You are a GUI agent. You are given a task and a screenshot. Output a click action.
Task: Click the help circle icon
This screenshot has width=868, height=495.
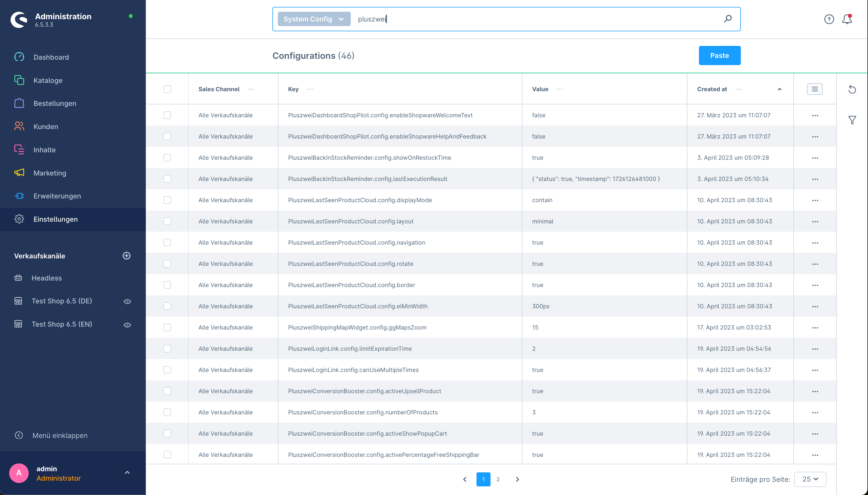pyautogui.click(x=829, y=19)
